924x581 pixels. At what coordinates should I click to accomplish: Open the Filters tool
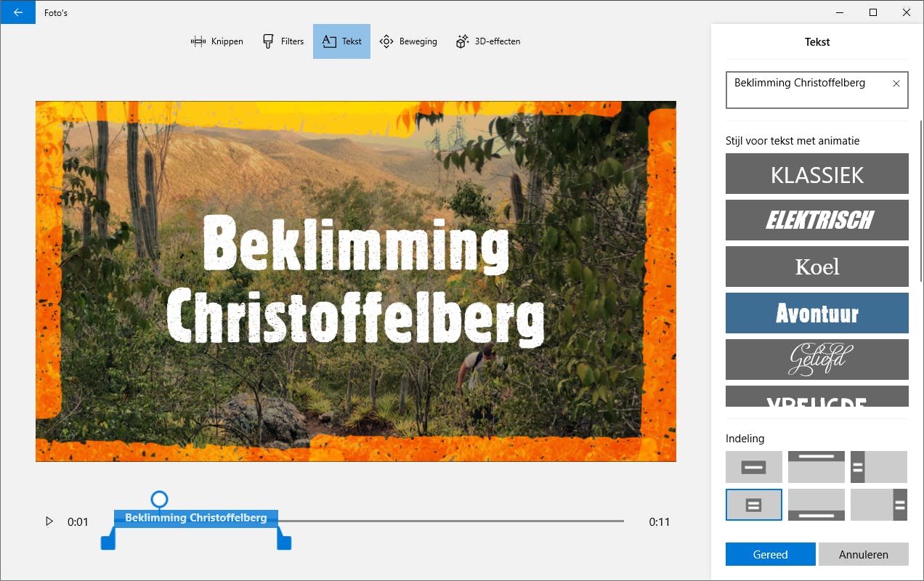(x=283, y=41)
